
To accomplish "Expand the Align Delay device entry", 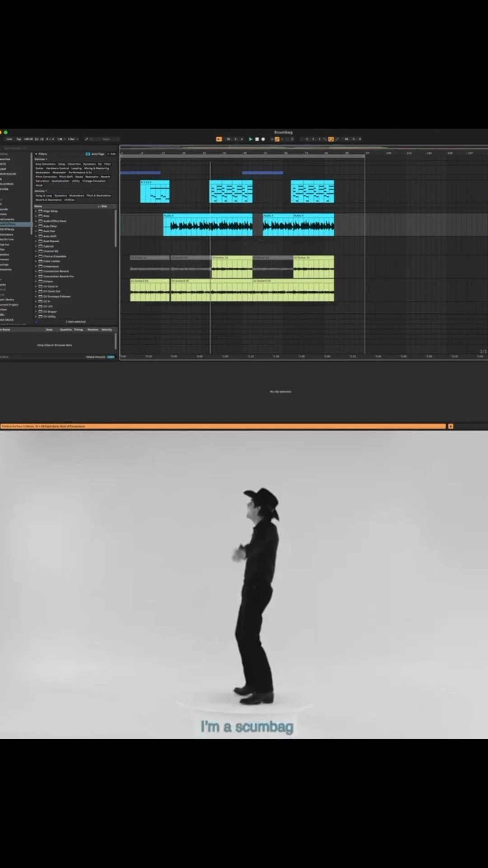I will pos(36,211).
